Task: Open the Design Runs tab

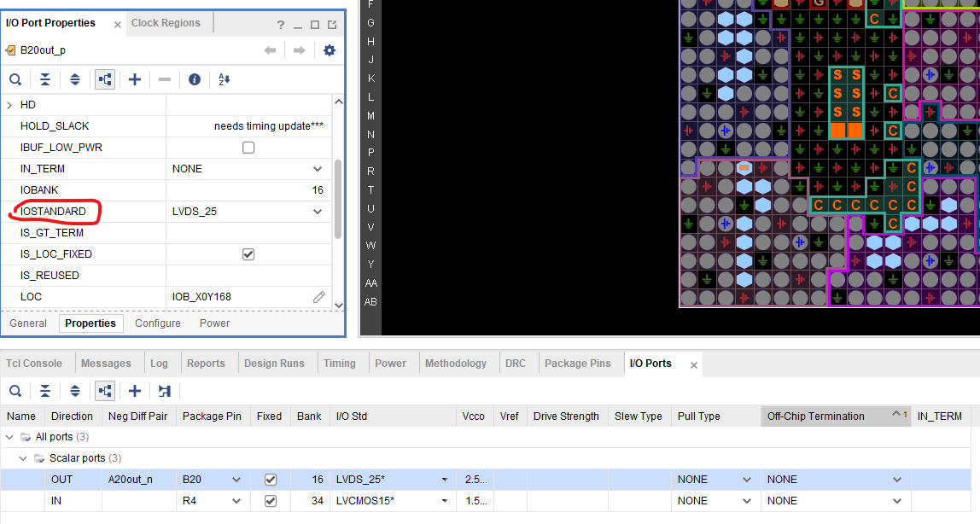Action: [x=274, y=363]
